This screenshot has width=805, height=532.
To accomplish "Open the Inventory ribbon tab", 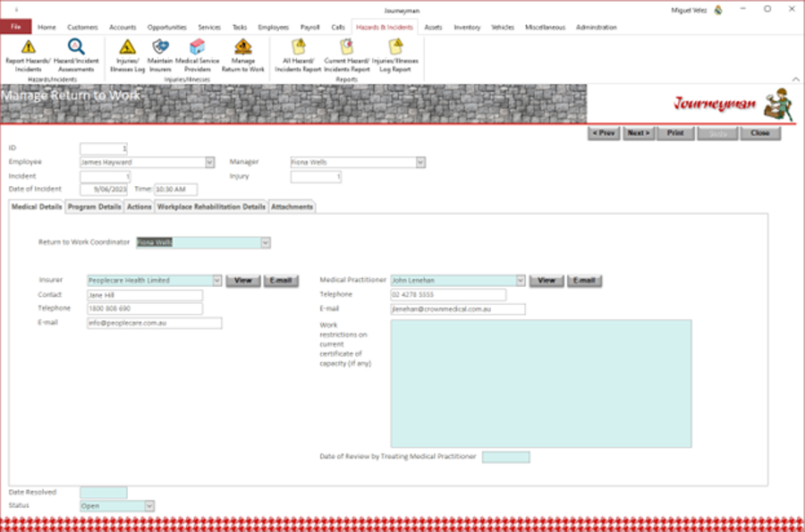I will pyautogui.click(x=467, y=27).
